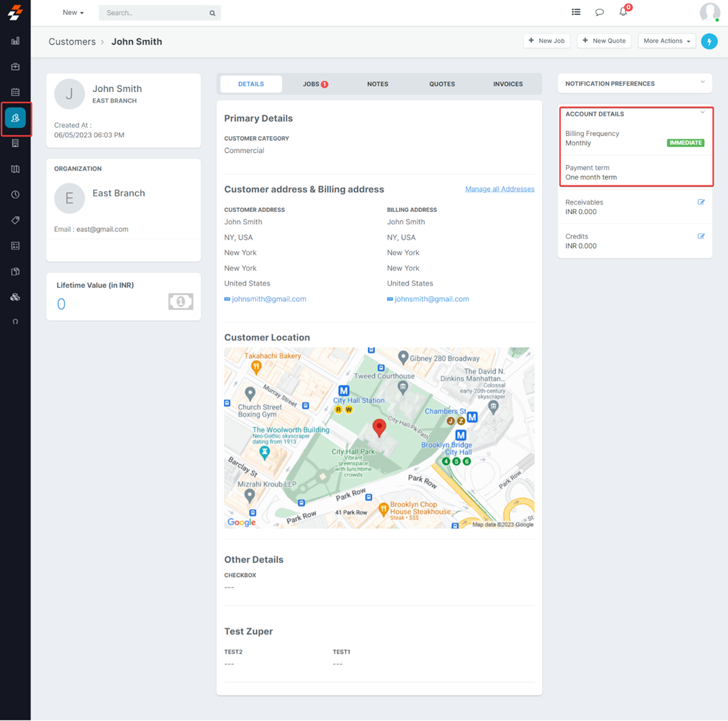Viewport: 728px width, 721px height.
Task: Open the chat bubble icon in header
Action: [x=599, y=12]
